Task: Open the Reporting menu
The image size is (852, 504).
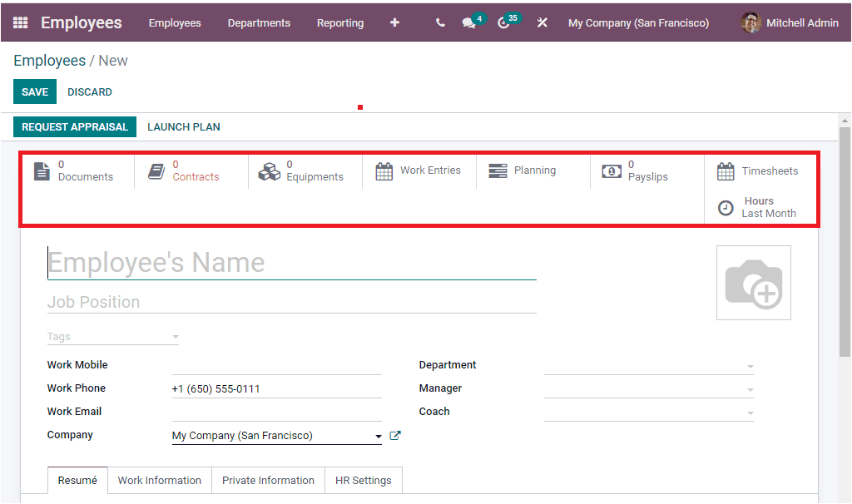Action: pos(340,22)
